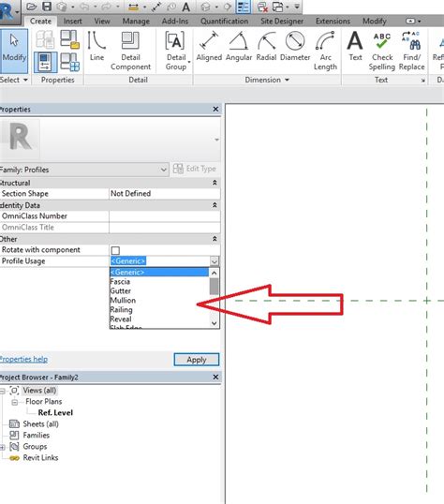This screenshot has width=444, height=504.
Task: Select the Detail Component tool
Action: point(131,51)
